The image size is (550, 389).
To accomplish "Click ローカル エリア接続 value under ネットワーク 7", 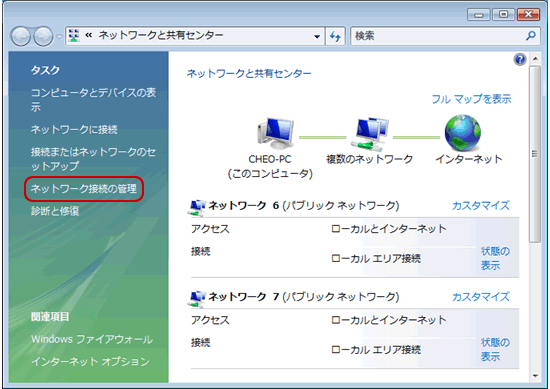I will coord(376,350).
